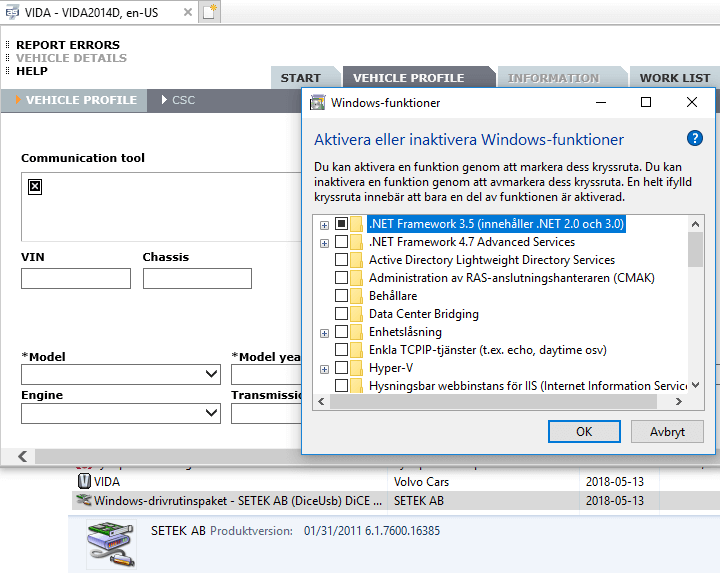Image resolution: width=720 pixels, height=573 pixels.
Task: Enable Enkla TCPIP-tjänster checkbox
Action: 341,349
